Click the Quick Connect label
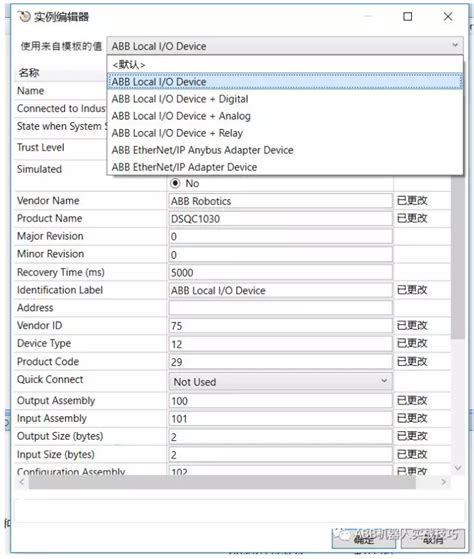Screen dimensions: 474x559 click(x=50, y=379)
